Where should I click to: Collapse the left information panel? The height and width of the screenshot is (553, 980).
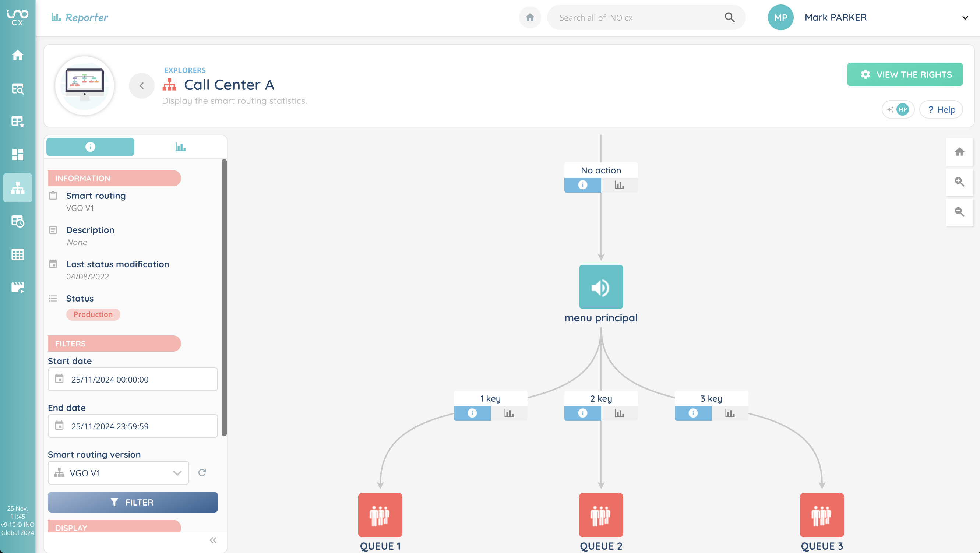coord(213,540)
